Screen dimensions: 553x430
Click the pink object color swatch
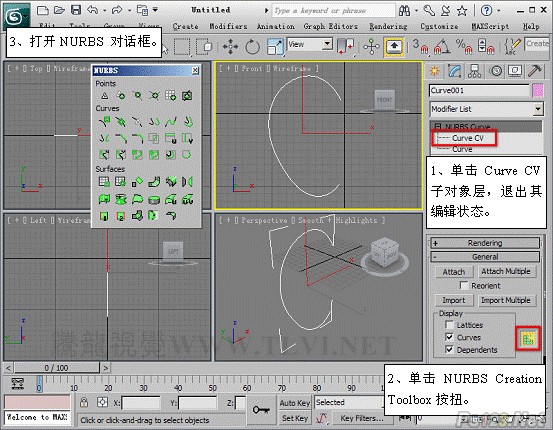(538, 90)
